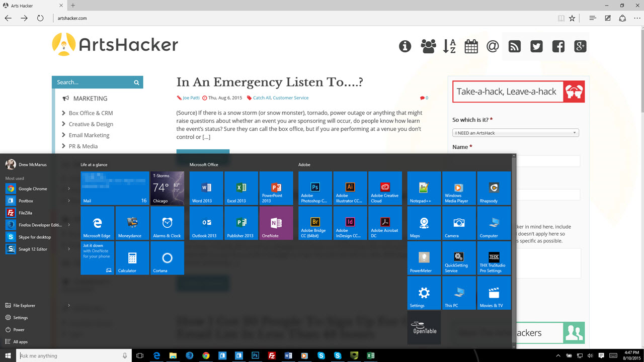Open the PowerMeter tile

(x=424, y=258)
